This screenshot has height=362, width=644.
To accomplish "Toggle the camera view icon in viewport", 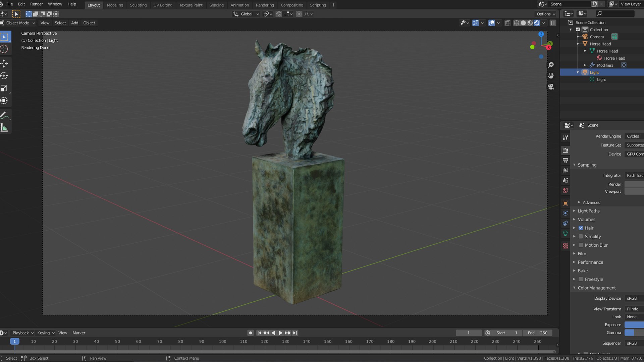I will 551,87.
